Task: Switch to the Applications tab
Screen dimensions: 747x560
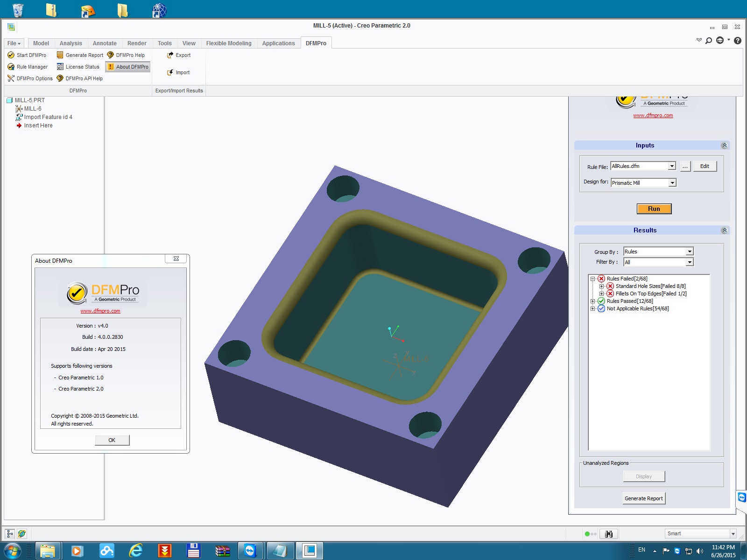Action: 279,43
